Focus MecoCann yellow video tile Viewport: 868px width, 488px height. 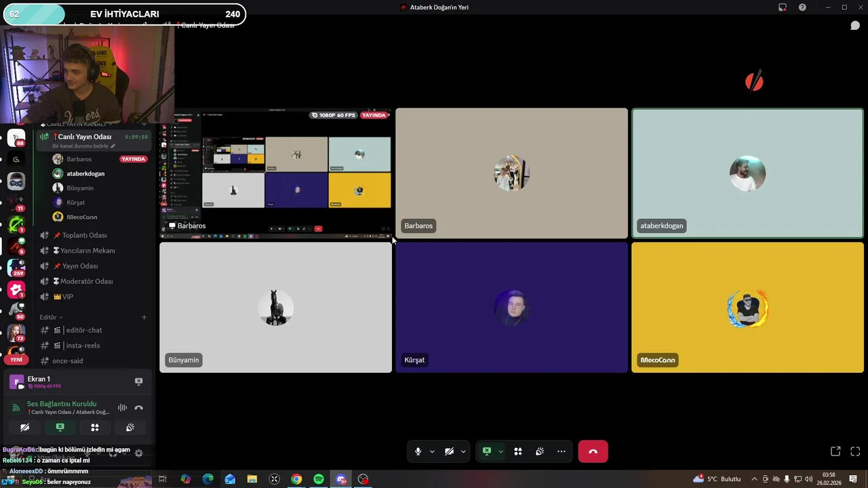coord(747,307)
